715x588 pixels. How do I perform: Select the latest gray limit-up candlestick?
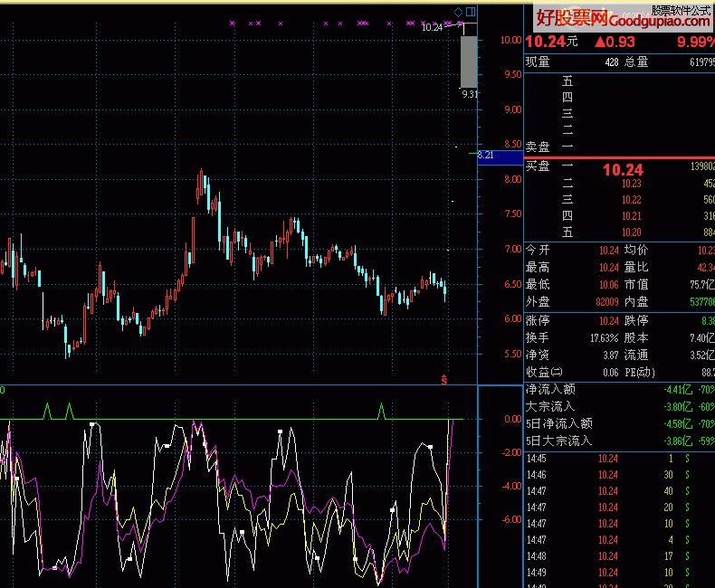click(x=468, y=62)
